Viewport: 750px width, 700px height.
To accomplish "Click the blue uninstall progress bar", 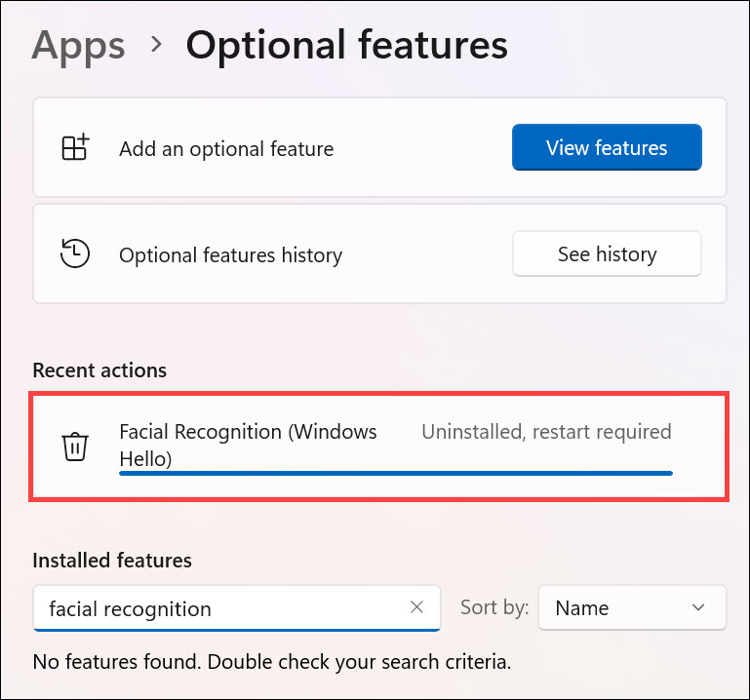I will tap(395, 473).
